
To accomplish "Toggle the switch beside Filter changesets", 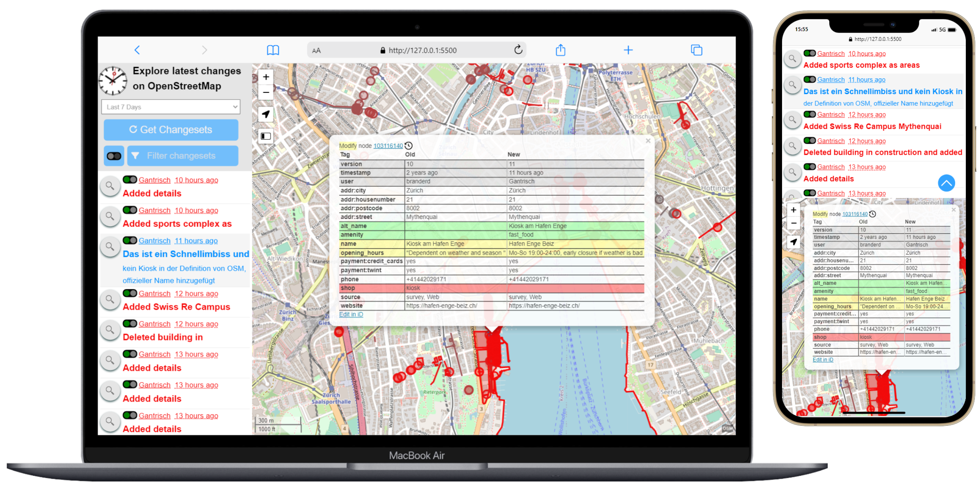I will pyautogui.click(x=114, y=156).
